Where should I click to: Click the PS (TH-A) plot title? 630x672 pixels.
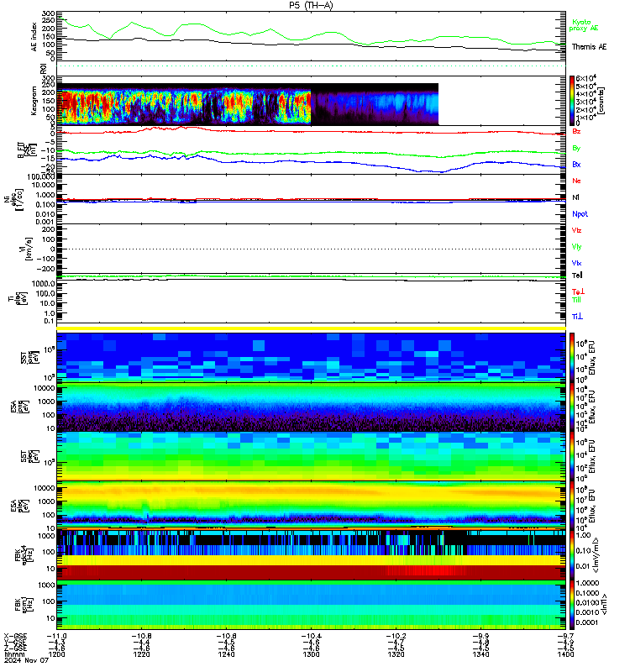[x=311, y=5]
